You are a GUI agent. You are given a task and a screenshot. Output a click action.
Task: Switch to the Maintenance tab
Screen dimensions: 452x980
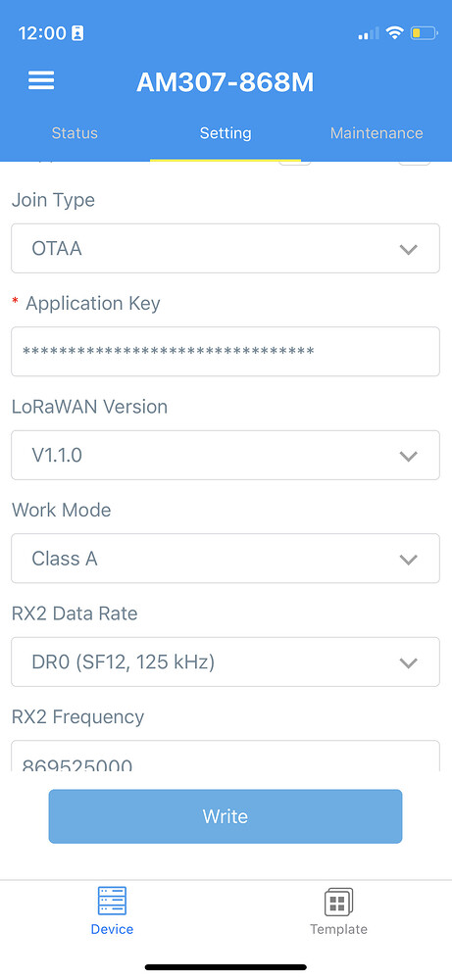point(377,133)
